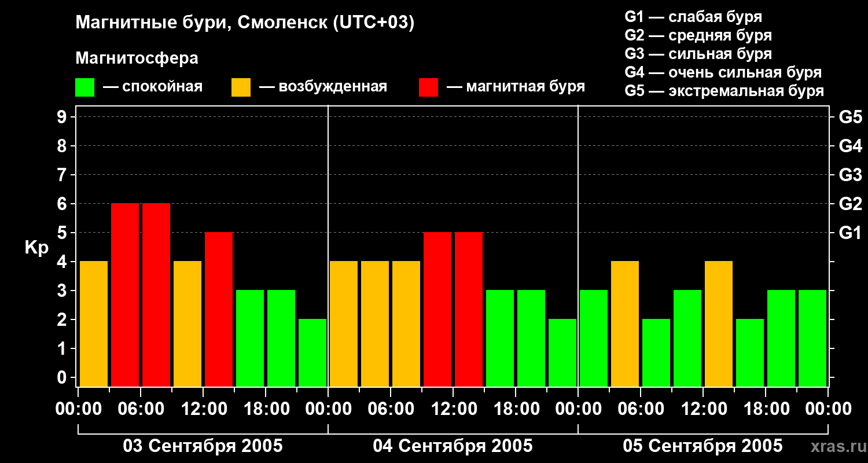This screenshot has width=868, height=463.
Task: Click the 'Kp' axis title
Action: (36, 248)
